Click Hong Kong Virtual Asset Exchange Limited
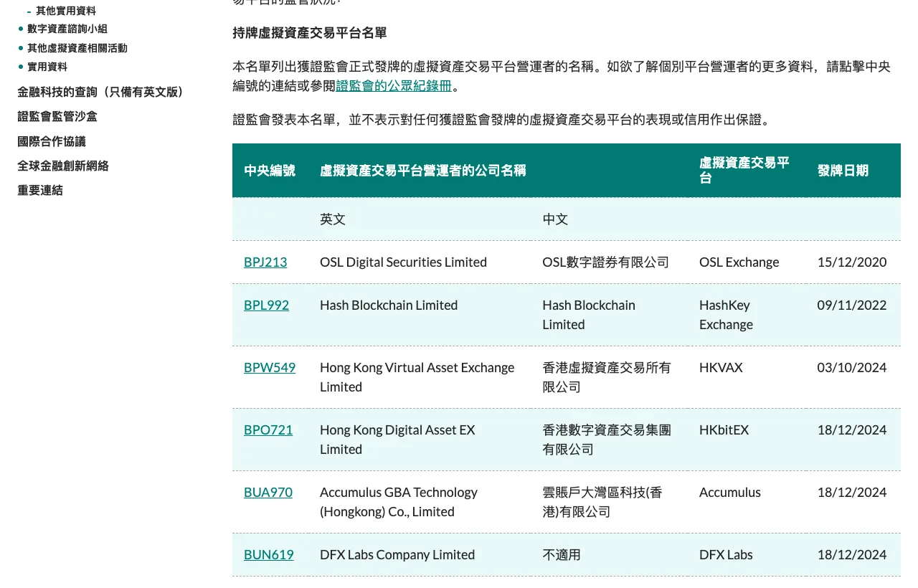 417,377
